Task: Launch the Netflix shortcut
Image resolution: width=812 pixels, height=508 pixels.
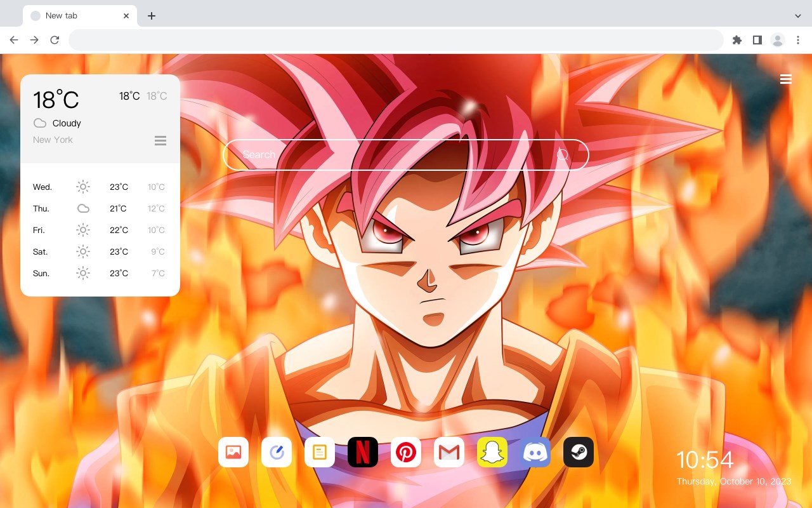Action: pos(363,452)
